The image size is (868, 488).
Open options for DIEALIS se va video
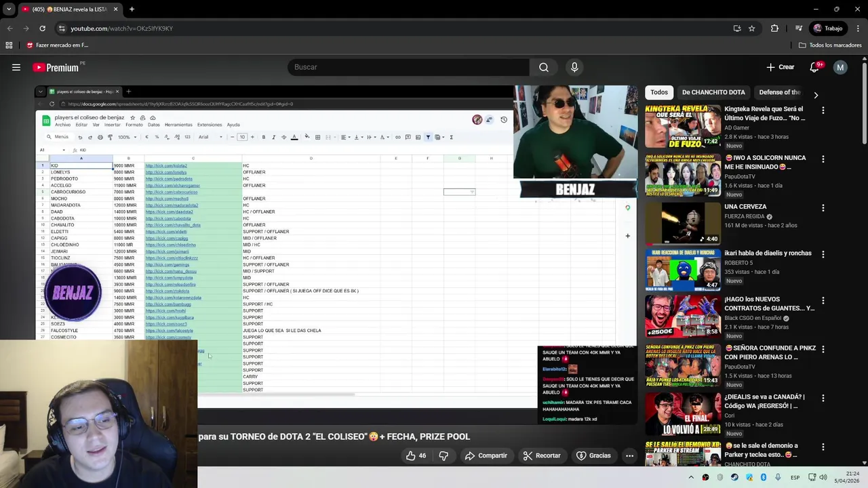click(x=823, y=398)
